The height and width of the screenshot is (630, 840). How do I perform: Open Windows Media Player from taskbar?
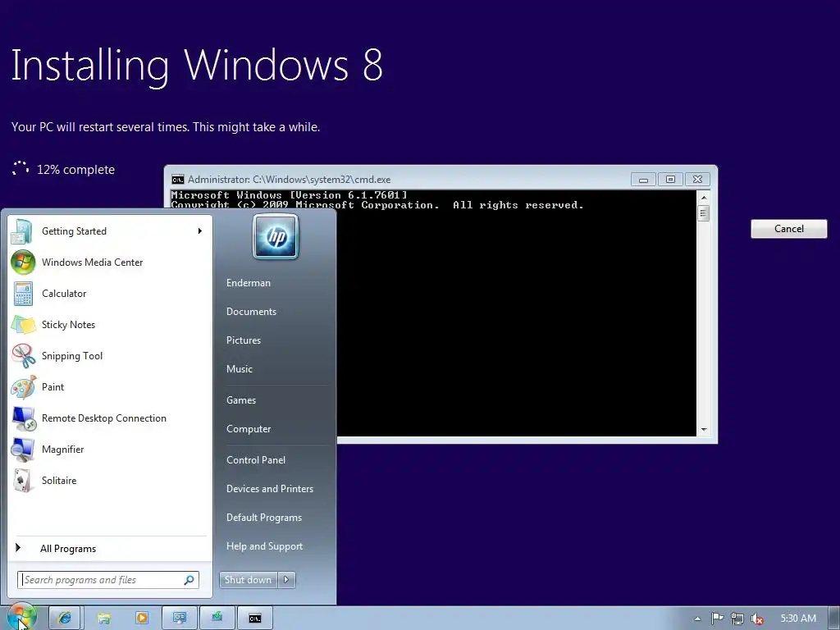[142, 619]
